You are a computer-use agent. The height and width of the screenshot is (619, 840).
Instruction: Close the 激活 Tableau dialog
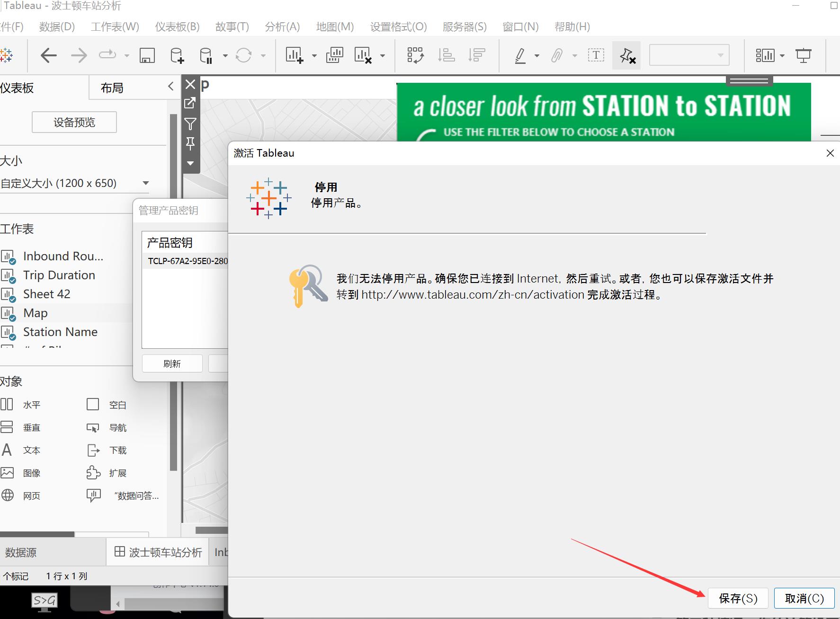(830, 153)
